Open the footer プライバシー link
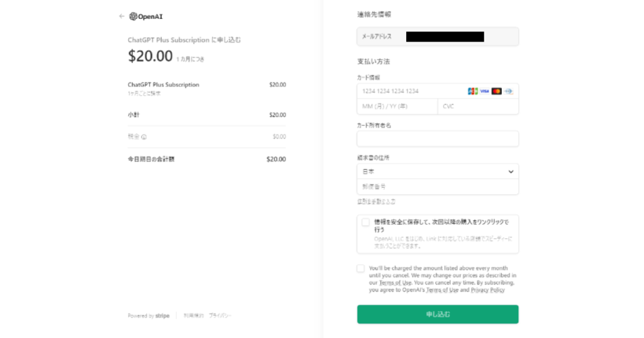 [219, 315]
